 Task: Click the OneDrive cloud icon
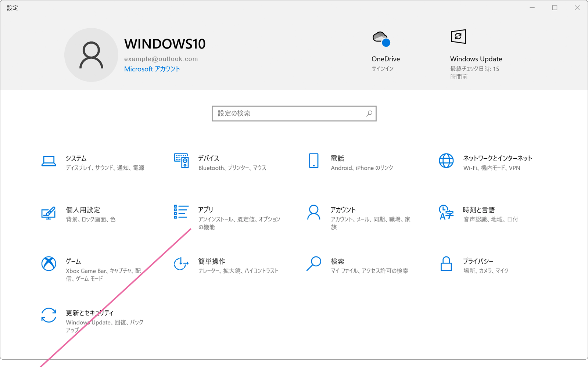(x=381, y=39)
